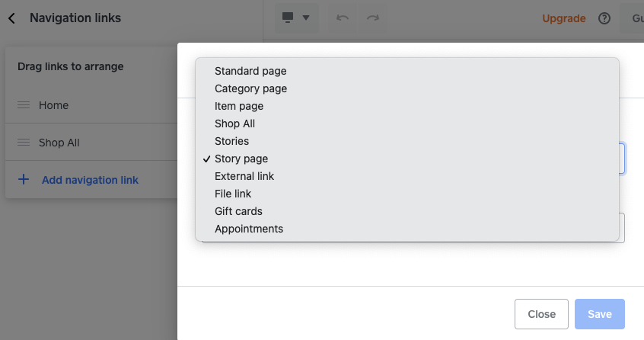Click the drag handle icon for Home
The image size is (644, 340).
click(24, 105)
